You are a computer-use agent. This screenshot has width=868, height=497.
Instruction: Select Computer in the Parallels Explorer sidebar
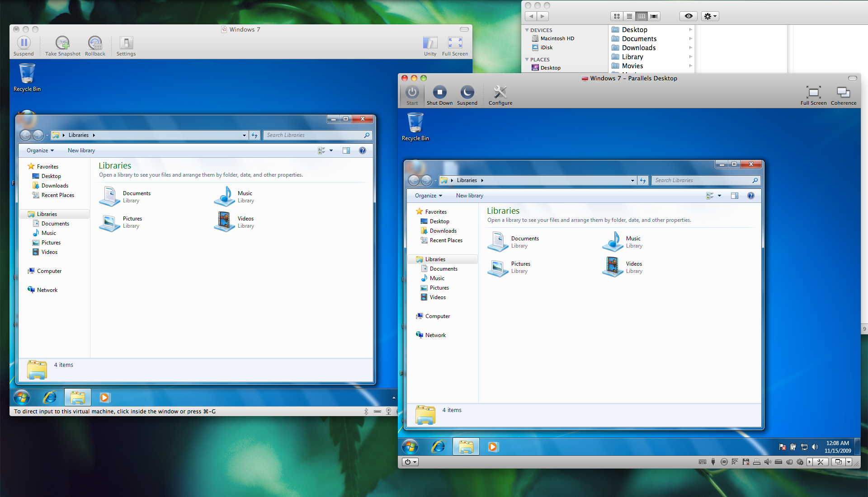pyautogui.click(x=437, y=316)
